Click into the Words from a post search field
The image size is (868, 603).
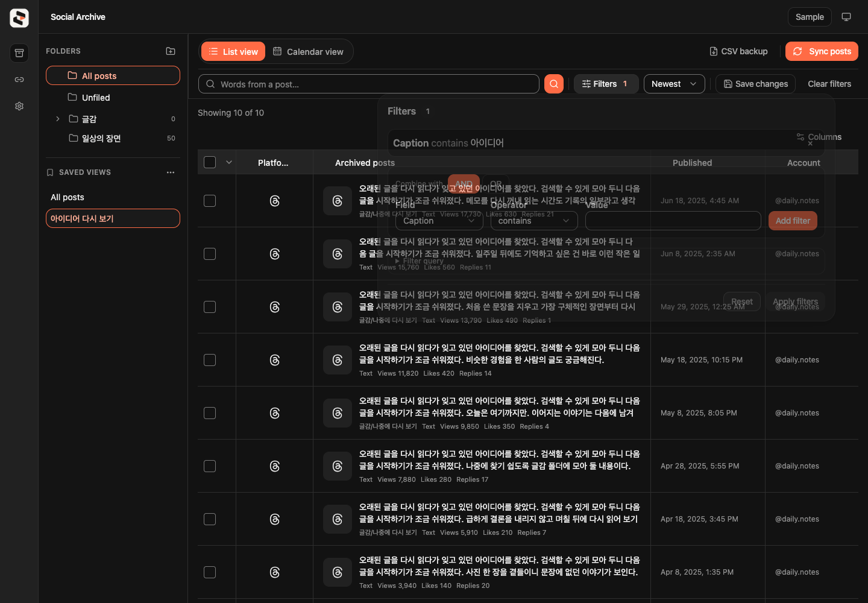pos(369,84)
